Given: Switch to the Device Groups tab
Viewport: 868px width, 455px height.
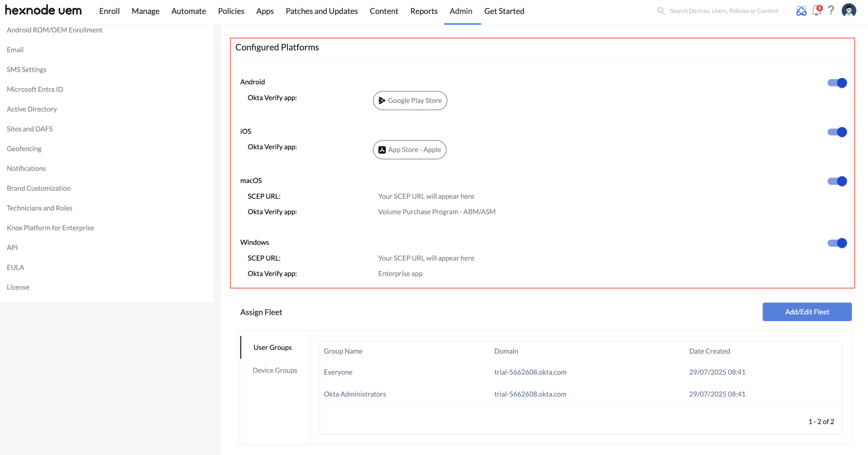Looking at the screenshot, I should point(275,370).
